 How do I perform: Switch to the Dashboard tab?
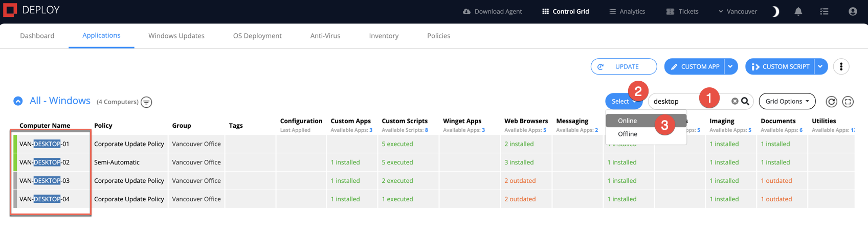point(37,36)
